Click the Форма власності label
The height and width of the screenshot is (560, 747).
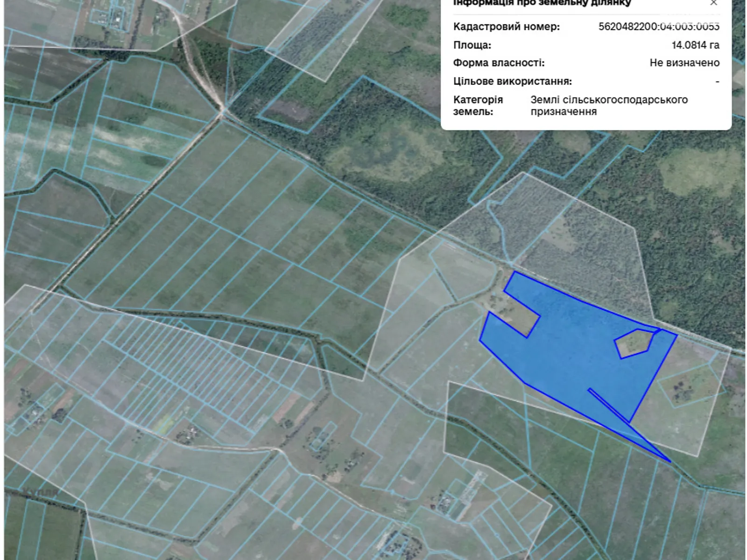[499, 63]
